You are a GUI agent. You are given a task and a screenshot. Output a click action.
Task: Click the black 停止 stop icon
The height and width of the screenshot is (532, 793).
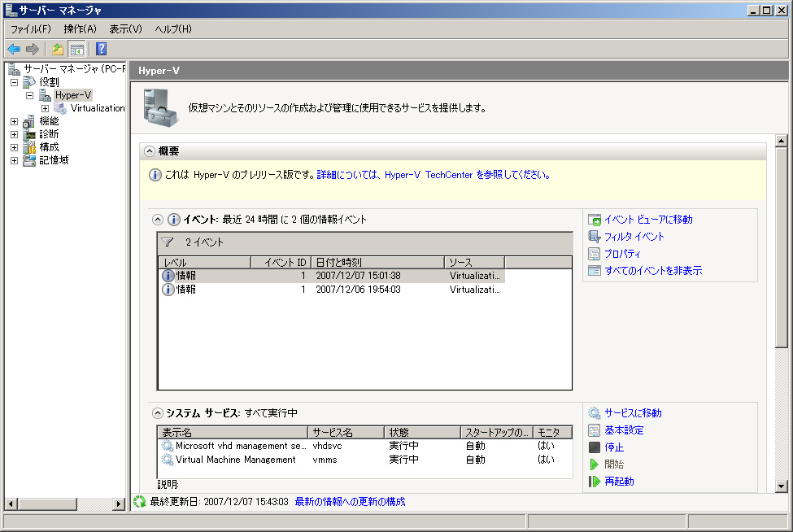pos(595,447)
